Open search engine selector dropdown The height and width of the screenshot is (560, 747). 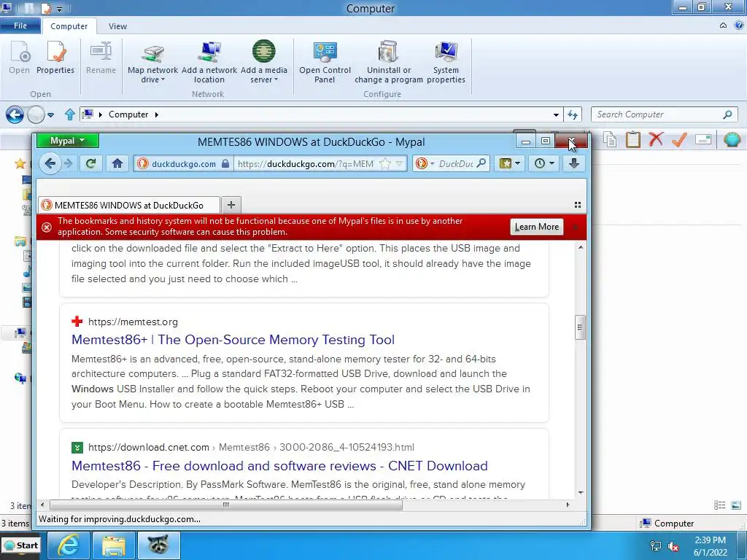432,164
